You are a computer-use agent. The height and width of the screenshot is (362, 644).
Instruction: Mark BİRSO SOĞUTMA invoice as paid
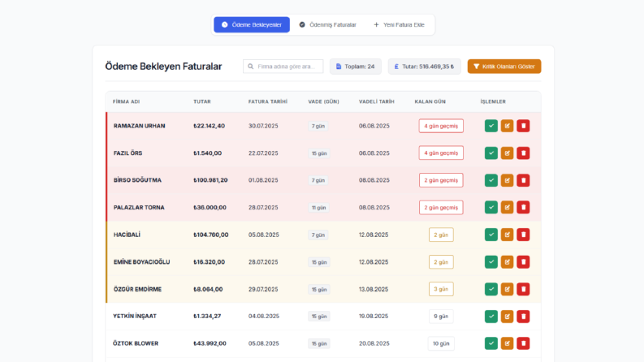[491, 180]
